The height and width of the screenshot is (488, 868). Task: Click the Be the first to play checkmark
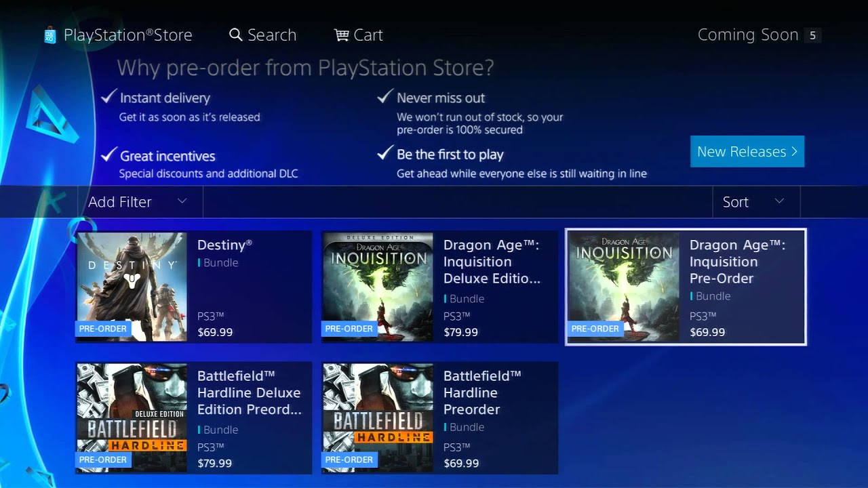point(384,153)
